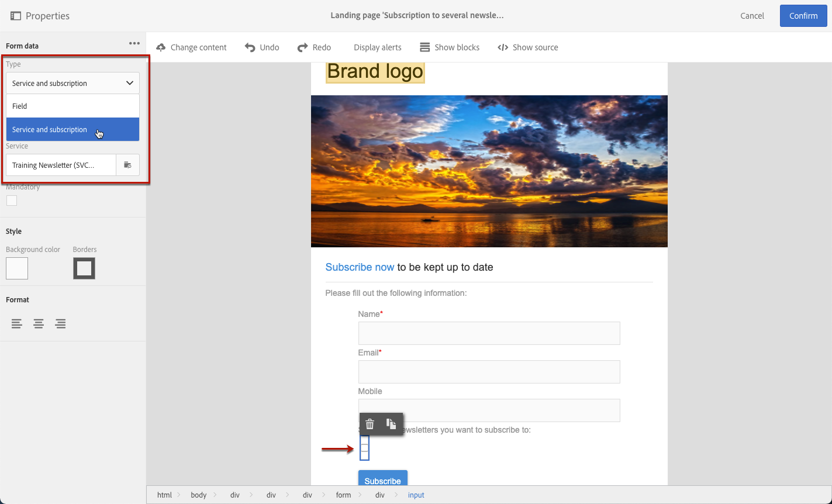The image size is (832, 504).
Task: Align content left
Action: [17, 323]
